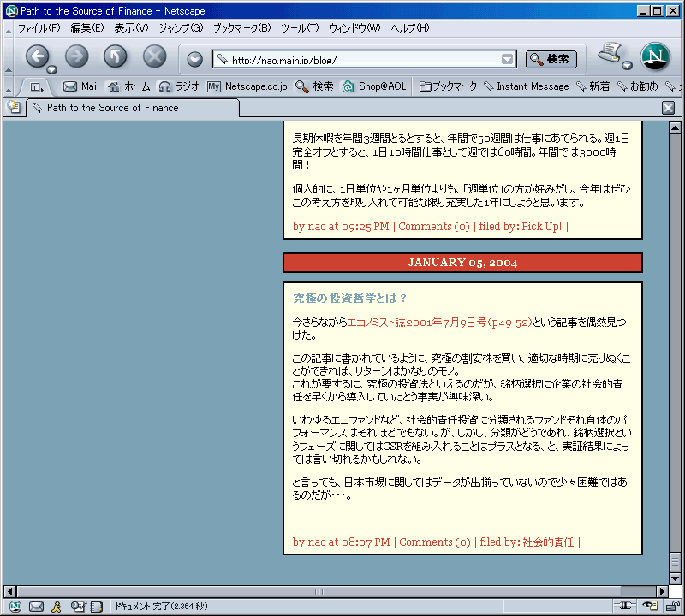
Task: Click the Netscape N throbber logo
Action: coord(655,56)
